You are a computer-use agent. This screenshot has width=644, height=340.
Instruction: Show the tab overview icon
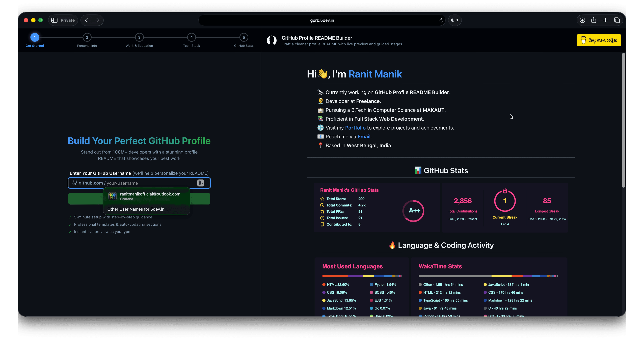[617, 20]
